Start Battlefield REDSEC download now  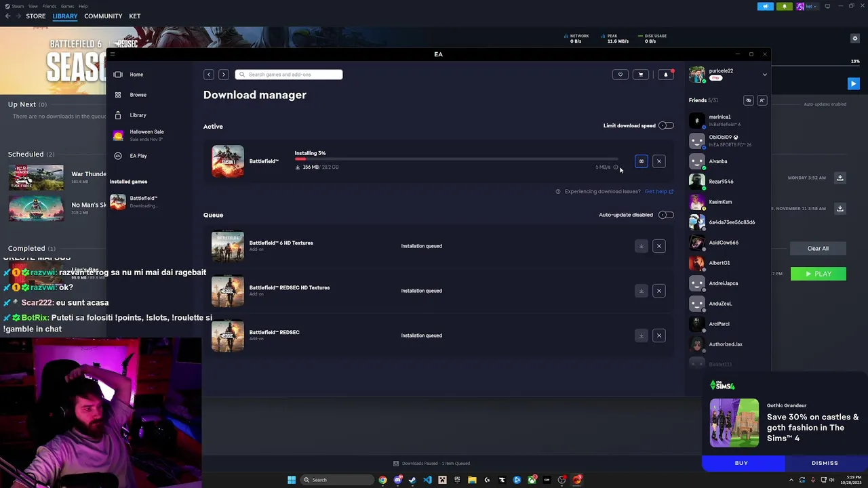click(x=642, y=335)
